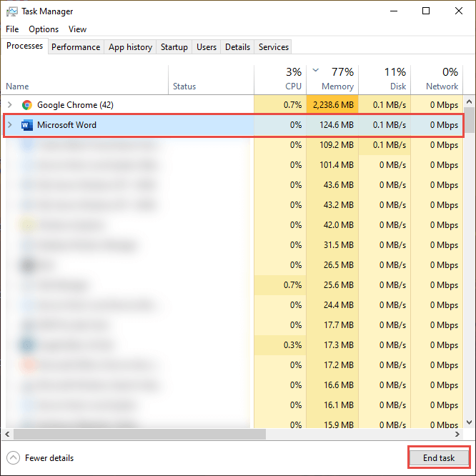Expand the Microsoft Word process entry
Screen dimensions: 476x476
10,125
